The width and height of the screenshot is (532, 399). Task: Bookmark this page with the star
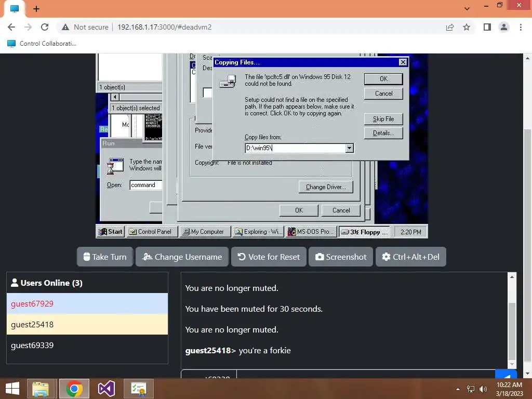467,27
